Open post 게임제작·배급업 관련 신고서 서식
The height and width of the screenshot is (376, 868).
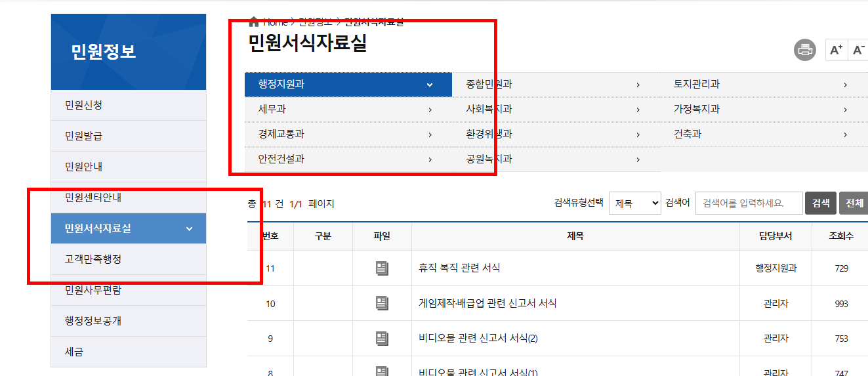487,303
